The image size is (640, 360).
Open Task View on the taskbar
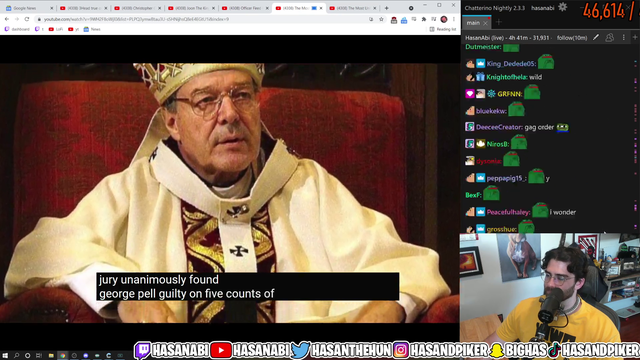pos(39,356)
